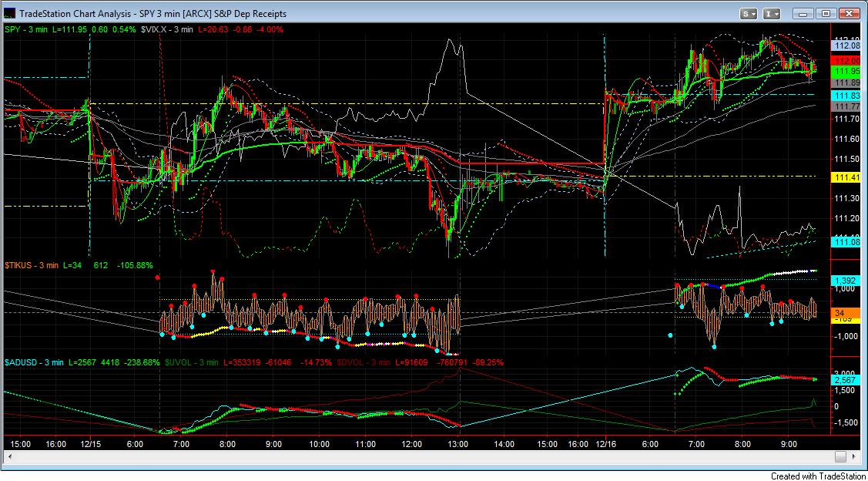868x481 pixels.
Task: Open the S symbol-link dropdown in title bar
Action: [749, 13]
